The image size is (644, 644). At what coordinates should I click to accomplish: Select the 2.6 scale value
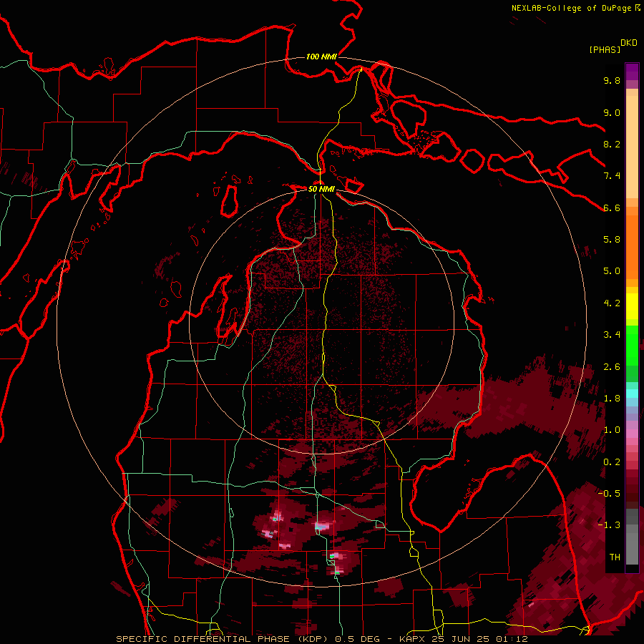pos(612,367)
